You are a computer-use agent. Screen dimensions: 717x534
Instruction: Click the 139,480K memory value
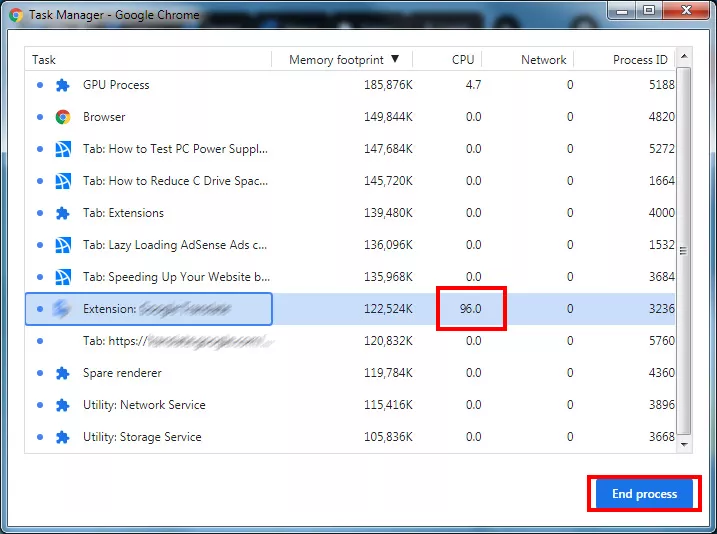tap(388, 213)
